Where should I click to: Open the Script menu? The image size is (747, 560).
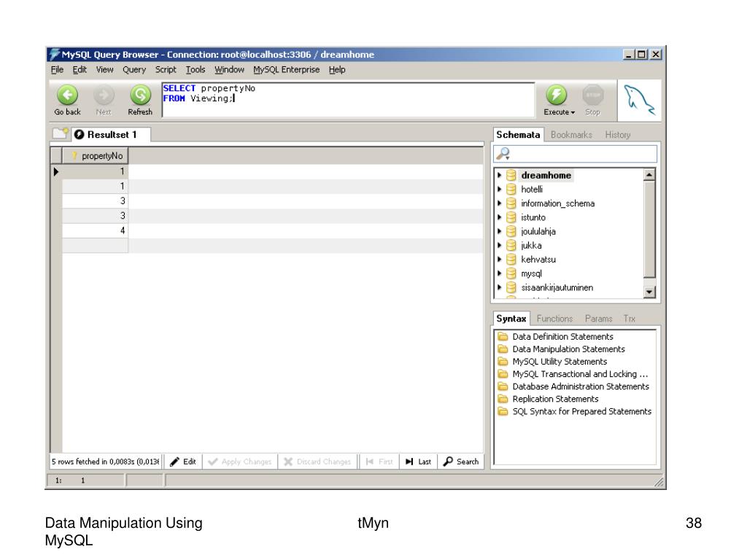166,69
